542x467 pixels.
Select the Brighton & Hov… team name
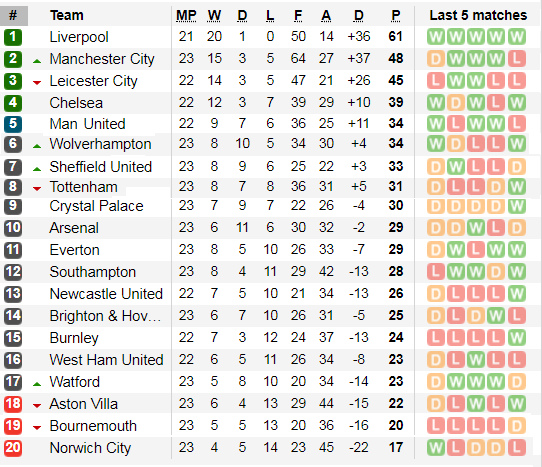pyautogui.click(x=105, y=316)
